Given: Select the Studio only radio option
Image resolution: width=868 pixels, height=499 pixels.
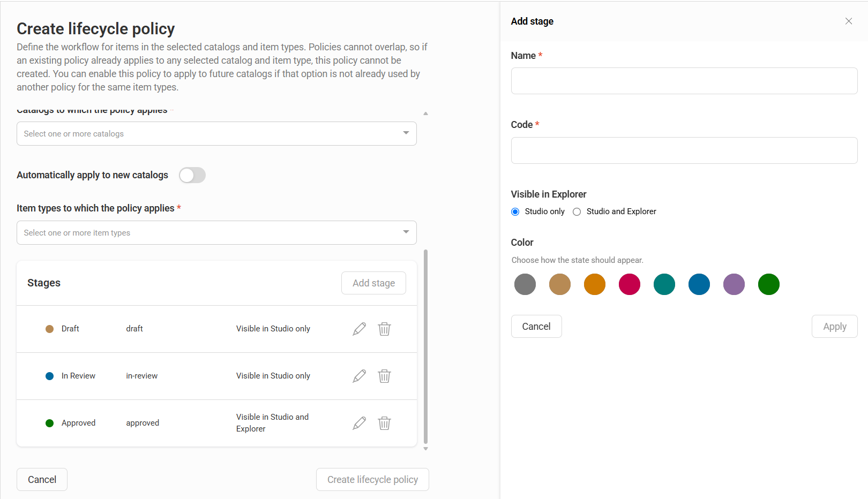Looking at the screenshot, I should [515, 211].
